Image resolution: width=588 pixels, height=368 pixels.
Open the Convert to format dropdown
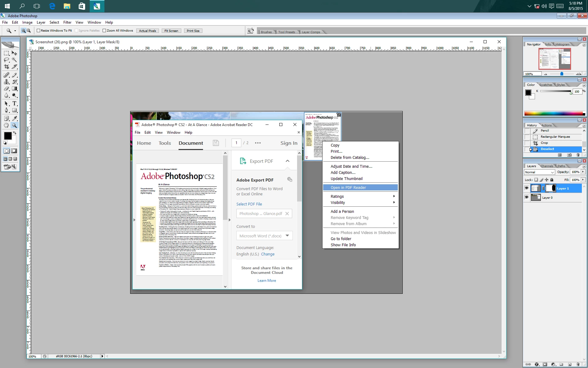coord(288,236)
